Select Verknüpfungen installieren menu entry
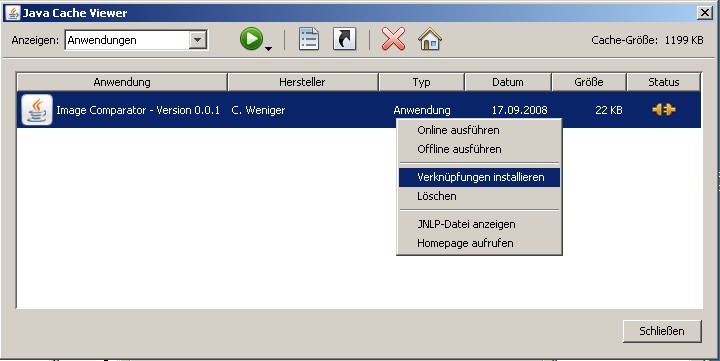 (x=479, y=177)
